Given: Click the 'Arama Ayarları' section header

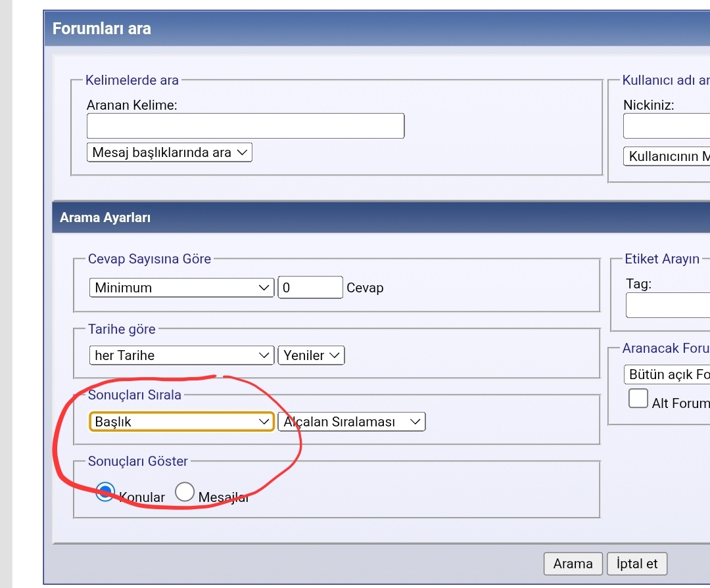Looking at the screenshot, I should point(105,217).
